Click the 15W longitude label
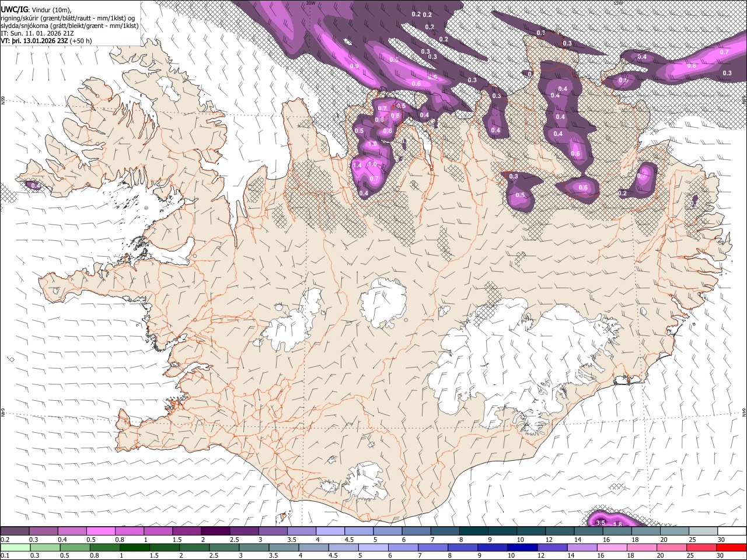This screenshot has height=560, width=747. click(619, 3)
